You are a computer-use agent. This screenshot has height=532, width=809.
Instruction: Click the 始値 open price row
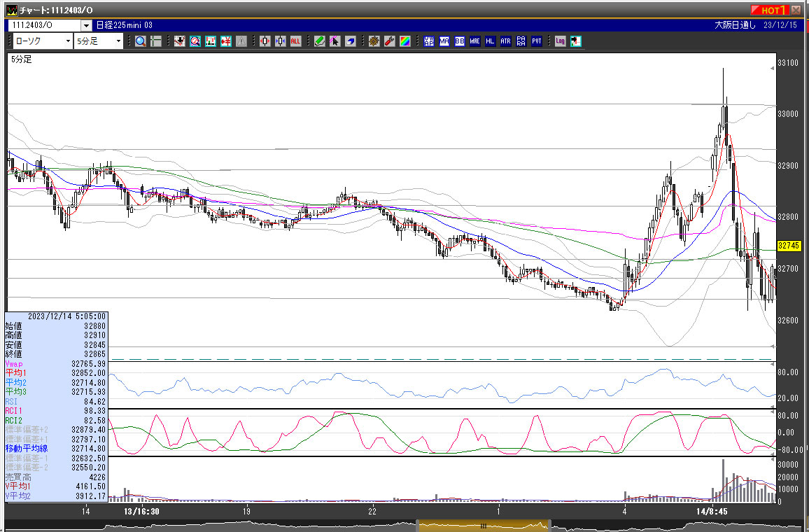(x=56, y=326)
